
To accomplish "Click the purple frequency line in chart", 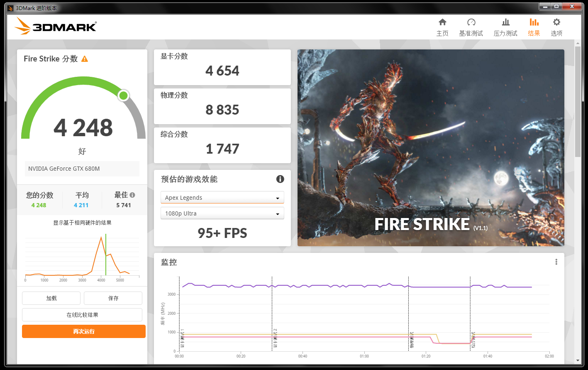I will tap(357, 286).
